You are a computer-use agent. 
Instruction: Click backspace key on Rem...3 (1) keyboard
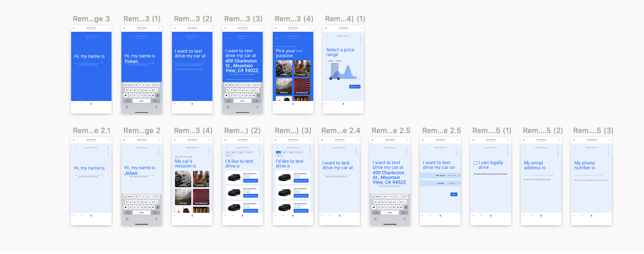click(158, 96)
